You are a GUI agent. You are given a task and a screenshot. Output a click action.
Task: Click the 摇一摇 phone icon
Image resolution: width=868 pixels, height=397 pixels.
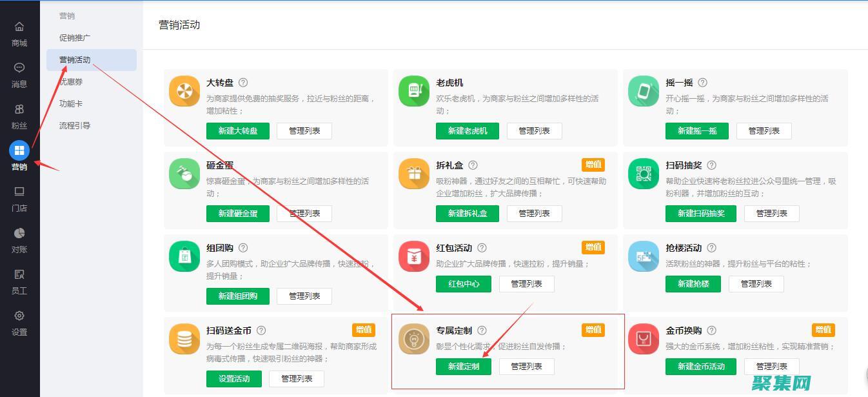[643, 91]
